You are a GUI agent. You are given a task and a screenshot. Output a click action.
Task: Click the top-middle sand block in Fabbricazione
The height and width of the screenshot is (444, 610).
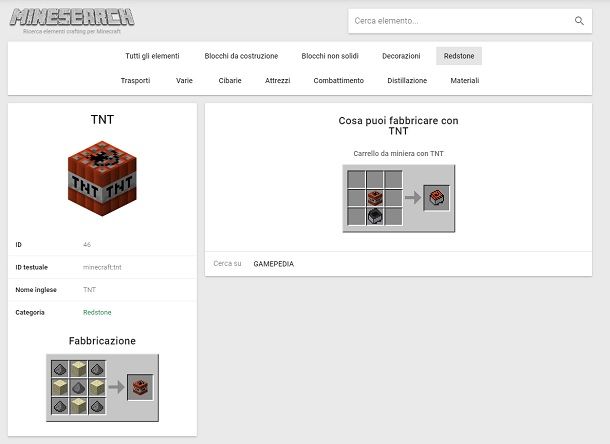click(x=78, y=369)
